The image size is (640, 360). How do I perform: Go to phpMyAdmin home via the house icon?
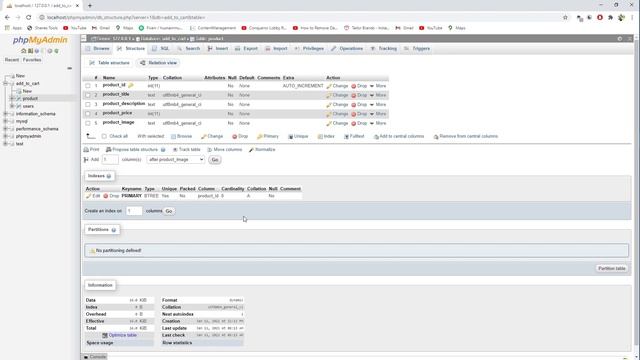click(x=24, y=51)
